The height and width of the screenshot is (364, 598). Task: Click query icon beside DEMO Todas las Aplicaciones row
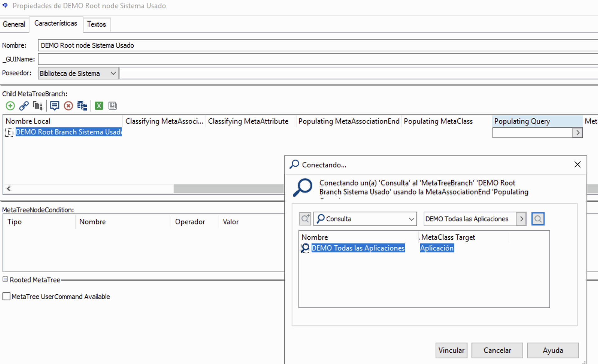tap(305, 248)
